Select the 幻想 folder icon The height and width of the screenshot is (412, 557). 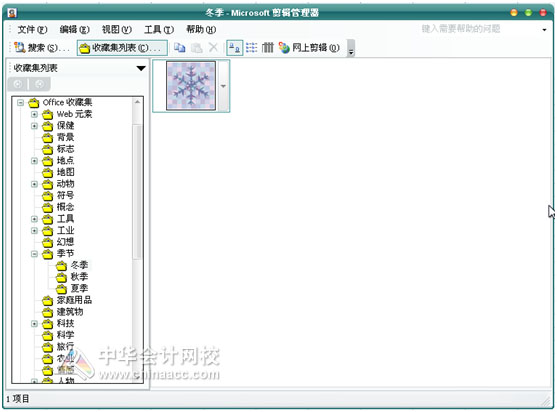48,243
